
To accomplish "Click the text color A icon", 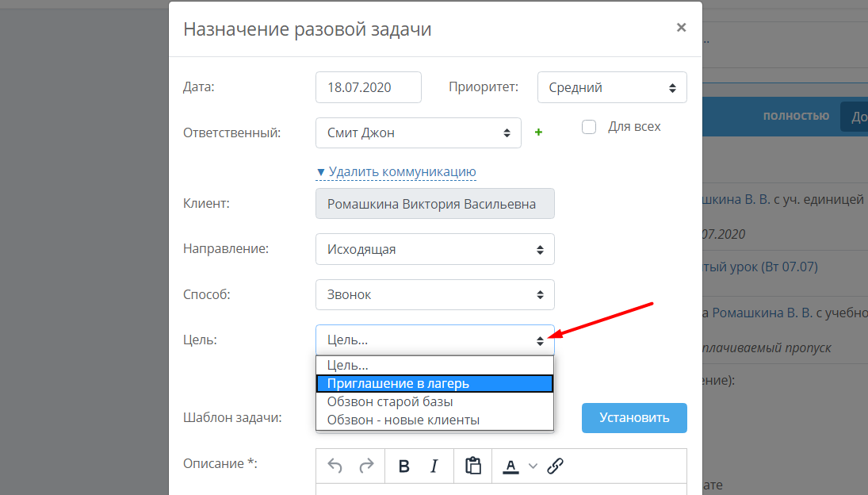I will coord(510,466).
